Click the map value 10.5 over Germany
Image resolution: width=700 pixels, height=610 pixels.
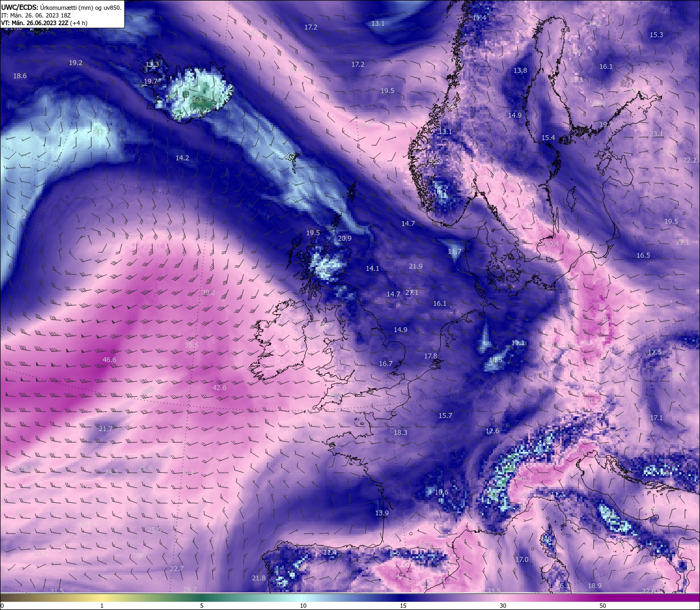tap(495, 360)
